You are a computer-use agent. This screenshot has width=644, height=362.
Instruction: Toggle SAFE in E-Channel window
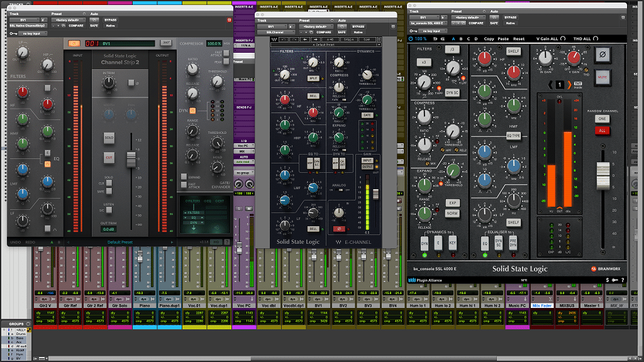pos(341,32)
